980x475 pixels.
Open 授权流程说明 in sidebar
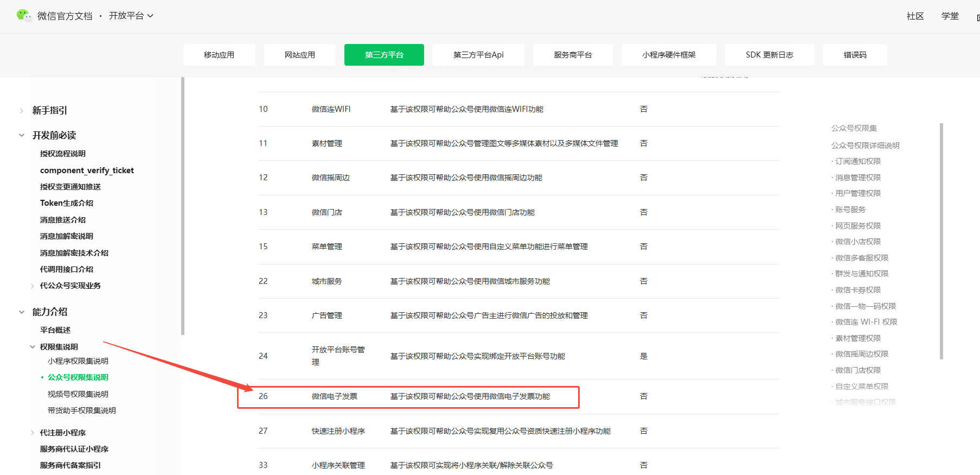coord(63,154)
